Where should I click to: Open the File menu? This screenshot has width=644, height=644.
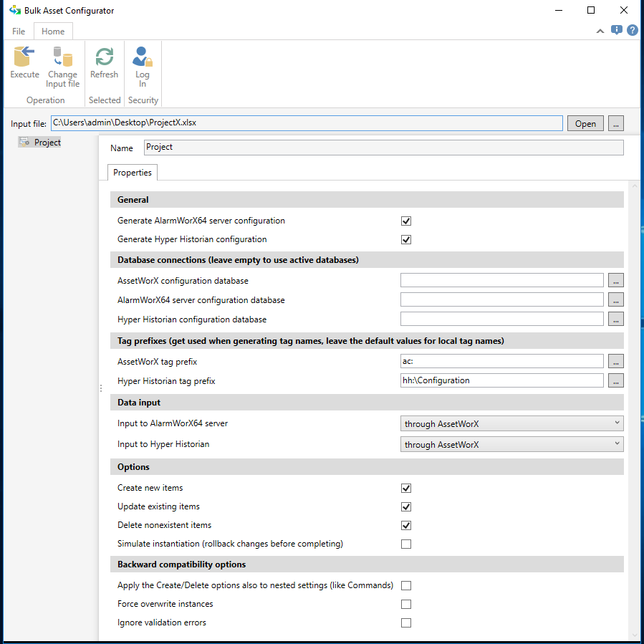(x=19, y=32)
